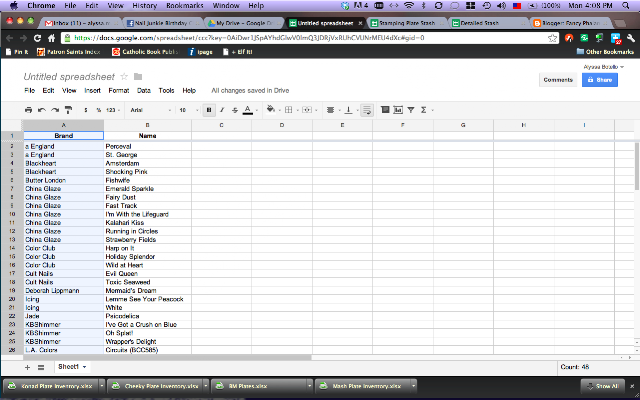Open the Arial font dropdown
This screenshot has width=640, height=400.
[150, 110]
